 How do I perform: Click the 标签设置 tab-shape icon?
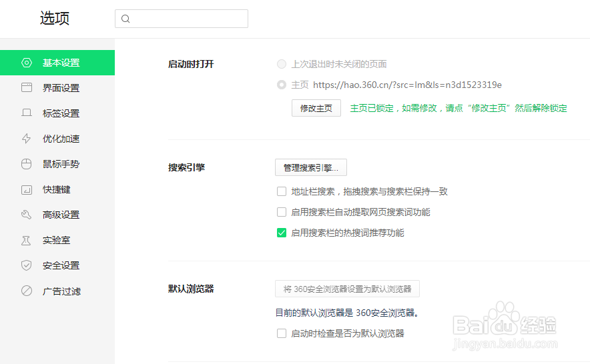pos(26,113)
